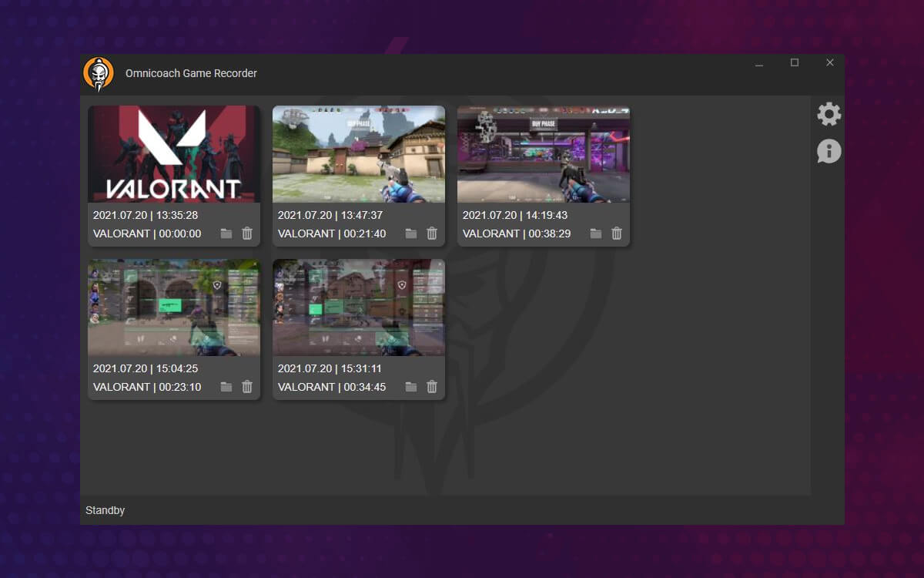
Task: Open the settings gear icon
Action: point(829,114)
